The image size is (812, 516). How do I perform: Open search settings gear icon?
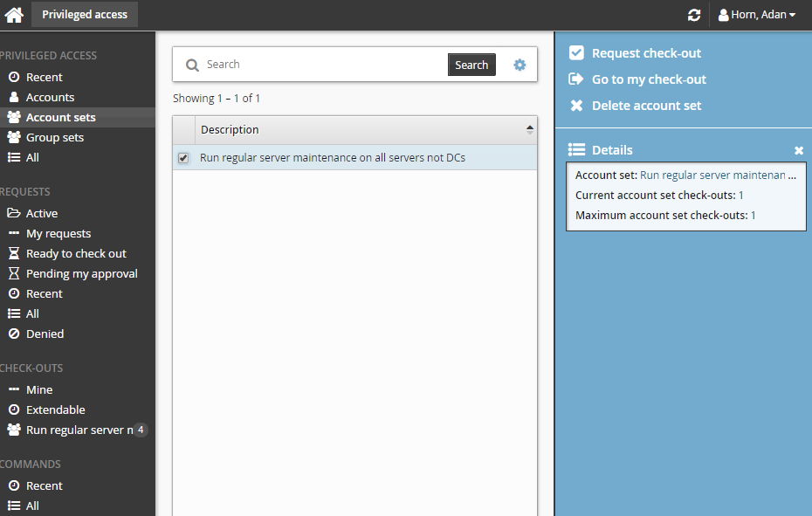(x=520, y=65)
